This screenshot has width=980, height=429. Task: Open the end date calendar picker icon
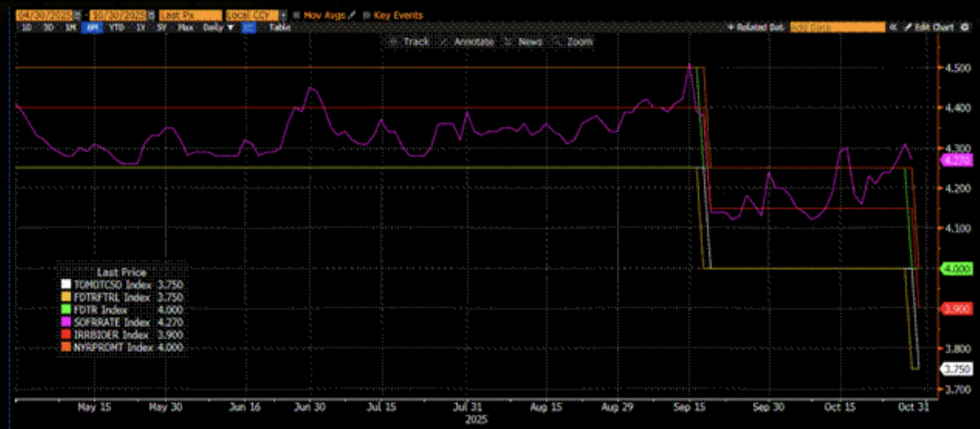click(x=151, y=15)
